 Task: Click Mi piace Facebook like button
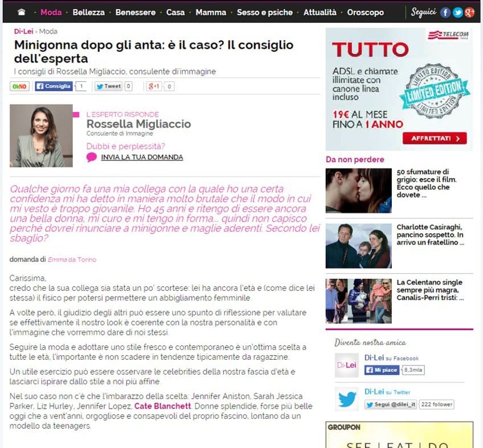[x=382, y=369]
